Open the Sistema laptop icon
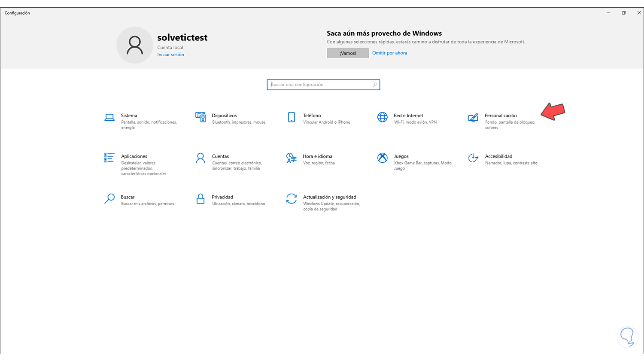Viewport: 644px width, 362px height. (x=109, y=117)
